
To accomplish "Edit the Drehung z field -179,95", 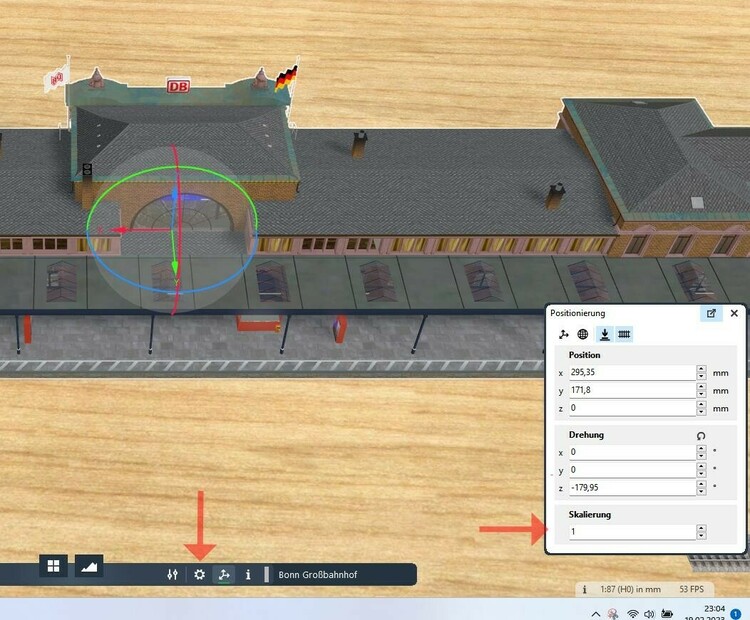I will (632, 487).
